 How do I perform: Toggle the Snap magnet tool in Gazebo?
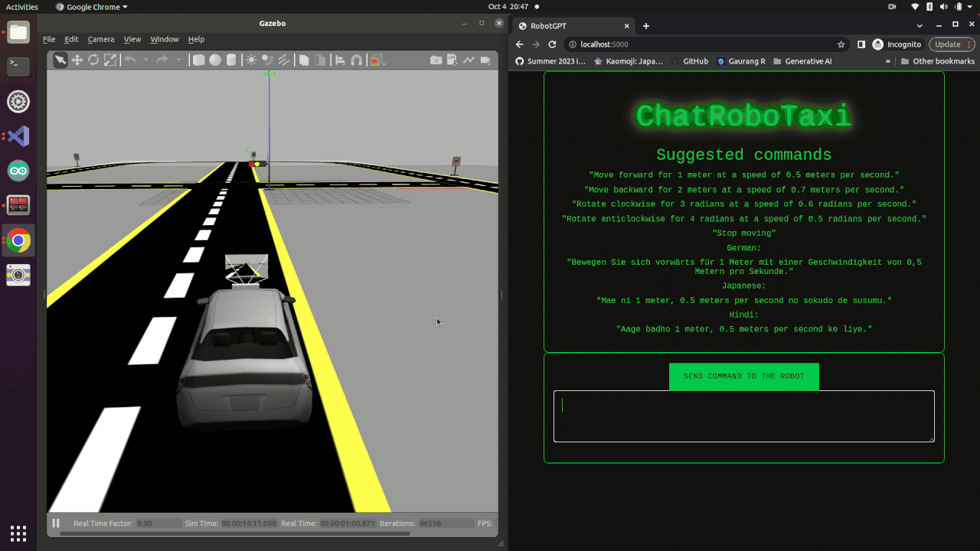(357, 60)
